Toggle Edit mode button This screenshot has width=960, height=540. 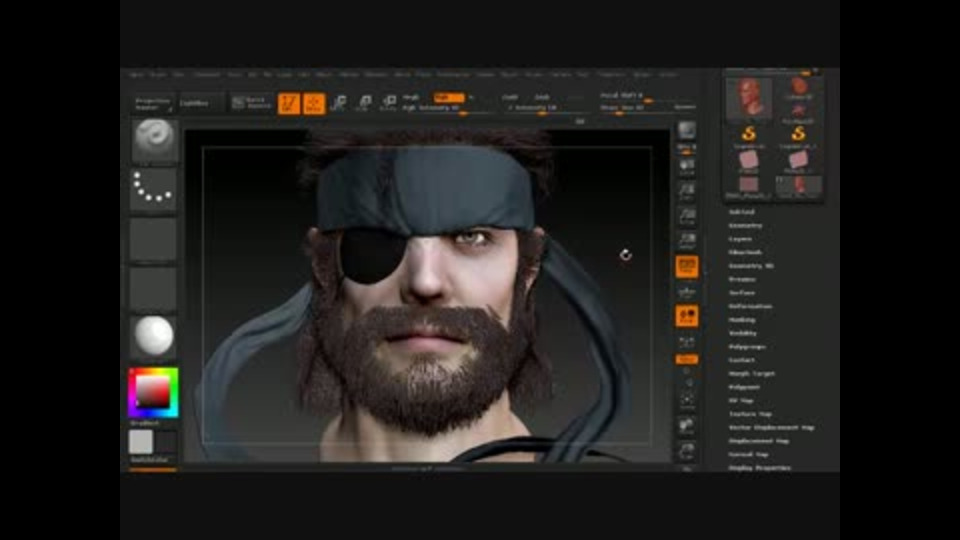tap(288, 103)
